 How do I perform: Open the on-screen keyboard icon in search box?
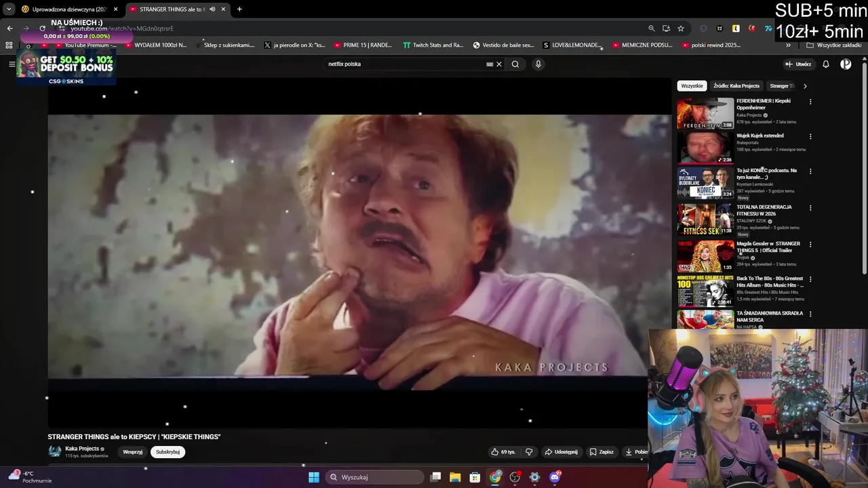point(490,64)
